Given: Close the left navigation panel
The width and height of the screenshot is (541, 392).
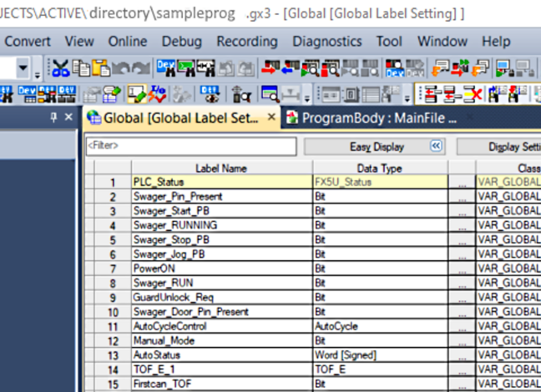Looking at the screenshot, I should pos(68,118).
